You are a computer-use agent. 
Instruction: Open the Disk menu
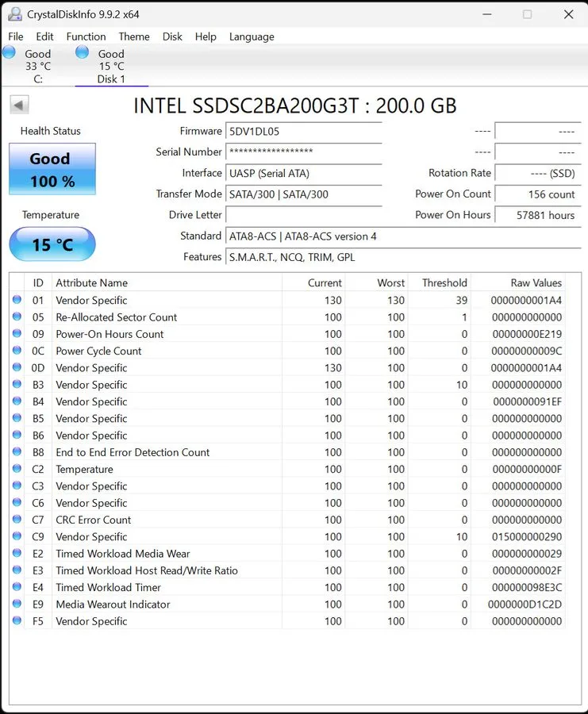pyautogui.click(x=172, y=36)
